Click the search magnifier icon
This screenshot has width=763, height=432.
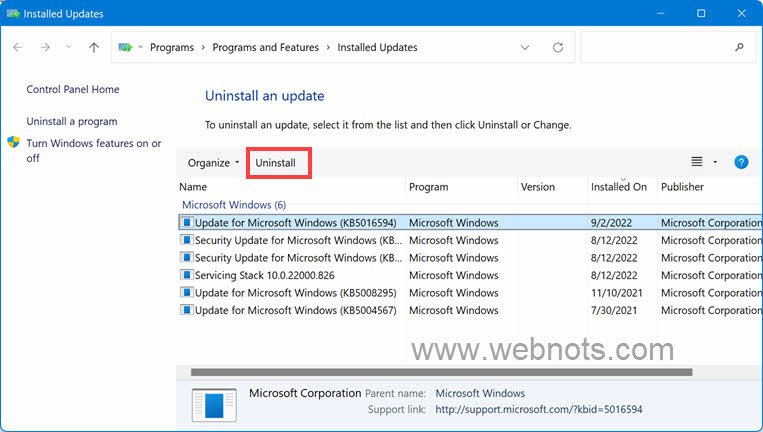[739, 47]
